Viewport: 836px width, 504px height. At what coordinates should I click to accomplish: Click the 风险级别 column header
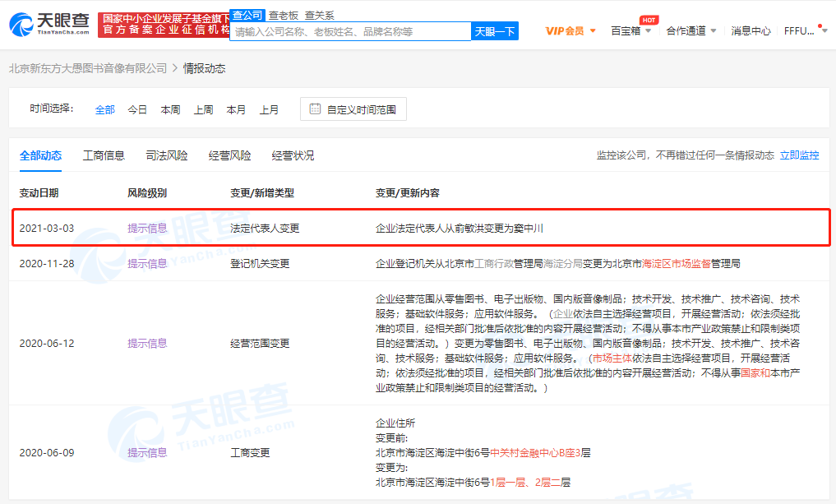pos(147,192)
